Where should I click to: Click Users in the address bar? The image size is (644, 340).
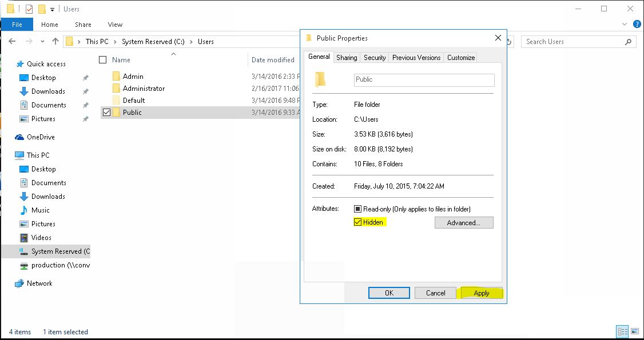(x=206, y=41)
